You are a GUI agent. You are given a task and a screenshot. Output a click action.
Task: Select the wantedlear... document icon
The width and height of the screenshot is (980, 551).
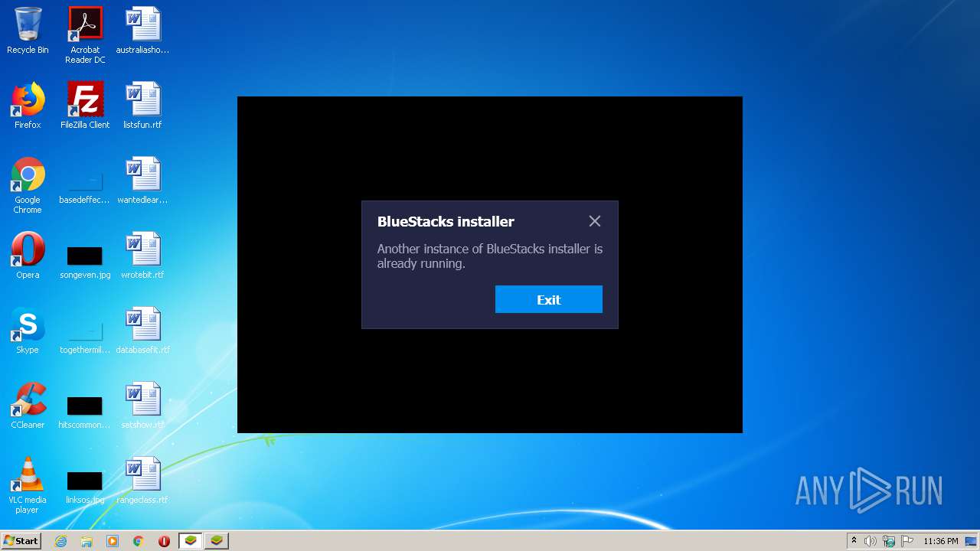tap(142, 181)
